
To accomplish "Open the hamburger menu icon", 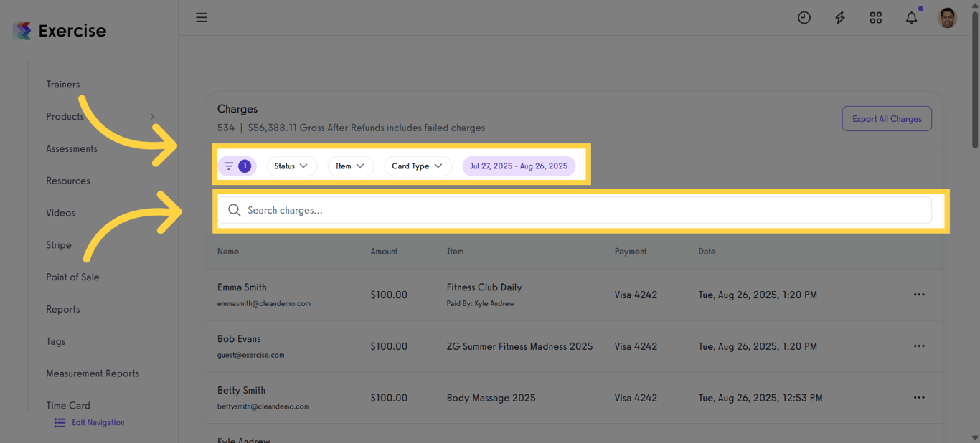I will pyautogui.click(x=202, y=17).
